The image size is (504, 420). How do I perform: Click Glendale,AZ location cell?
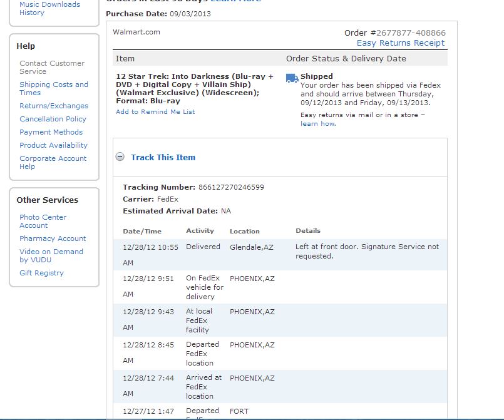coord(251,247)
